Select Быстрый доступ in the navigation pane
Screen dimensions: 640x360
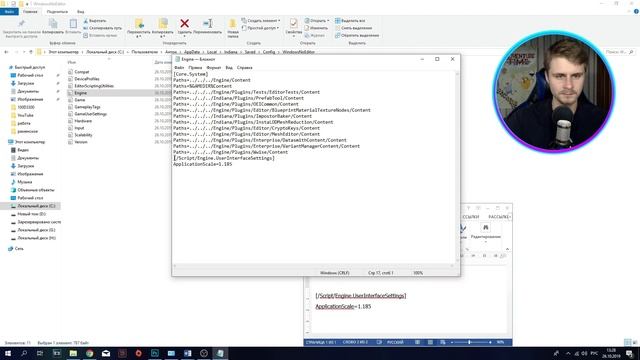point(29,67)
